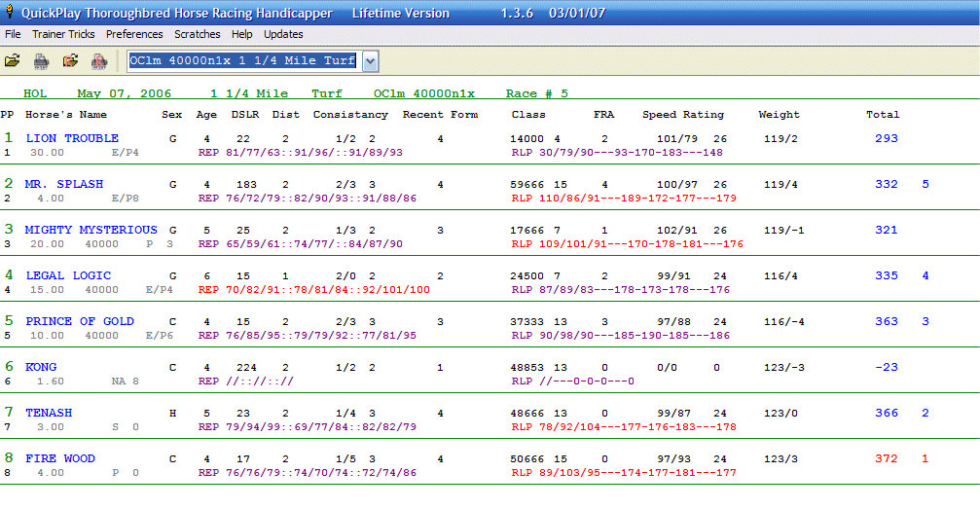Viewport: 980px width, 509px height.
Task: Open the Trainer Tricks menu
Action: (x=63, y=34)
